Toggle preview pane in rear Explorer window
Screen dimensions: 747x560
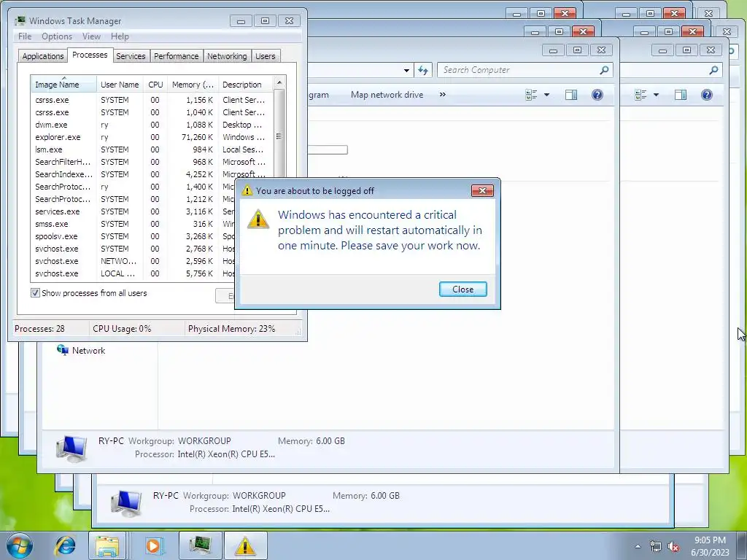(x=681, y=95)
